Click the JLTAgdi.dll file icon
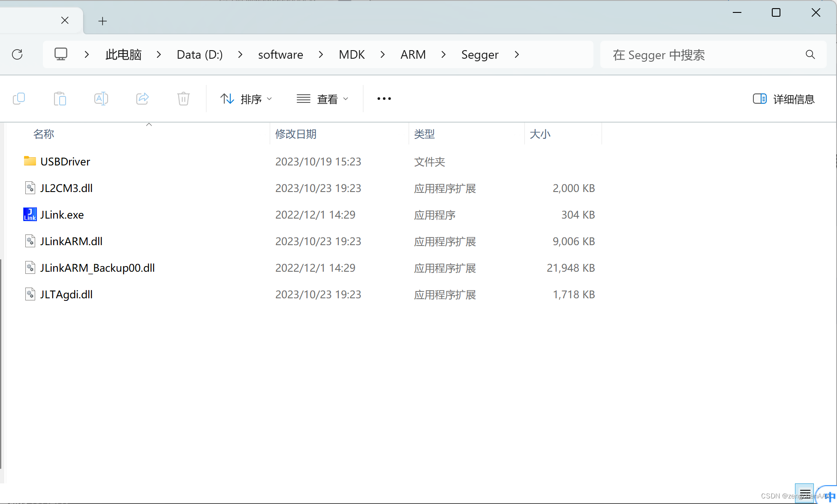837x504 pixels. (30, 294)
